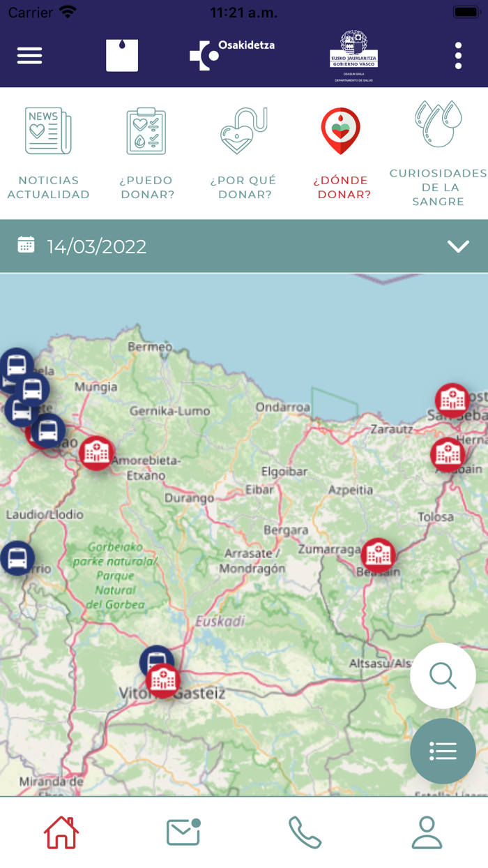Open the three-dot overflow menu
Viewport: 488px width, 868px height.
458,56
